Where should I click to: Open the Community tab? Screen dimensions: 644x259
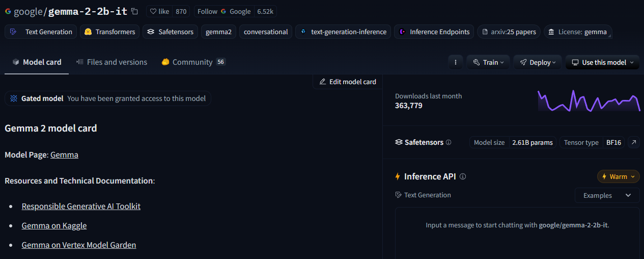click(x=193, y=62)
